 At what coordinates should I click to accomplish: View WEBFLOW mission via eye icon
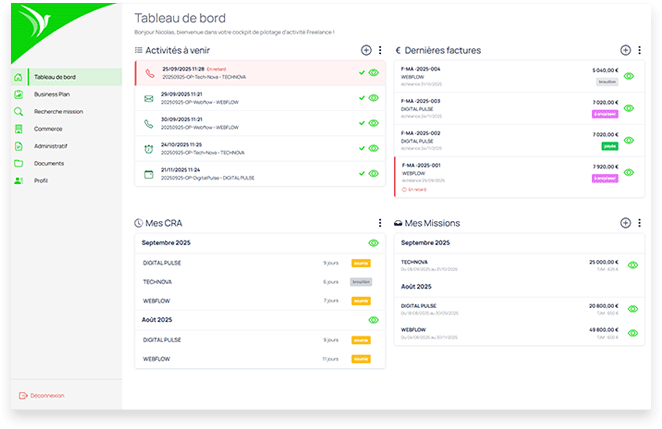[632, 333]
